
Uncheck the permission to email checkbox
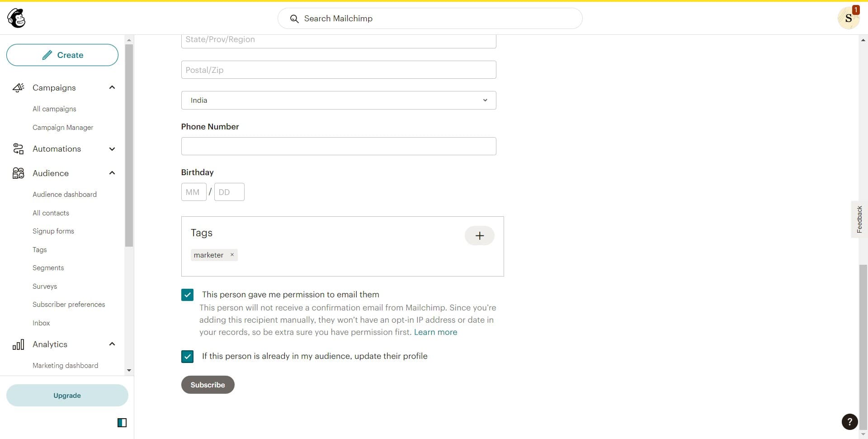tap(187, 295)
